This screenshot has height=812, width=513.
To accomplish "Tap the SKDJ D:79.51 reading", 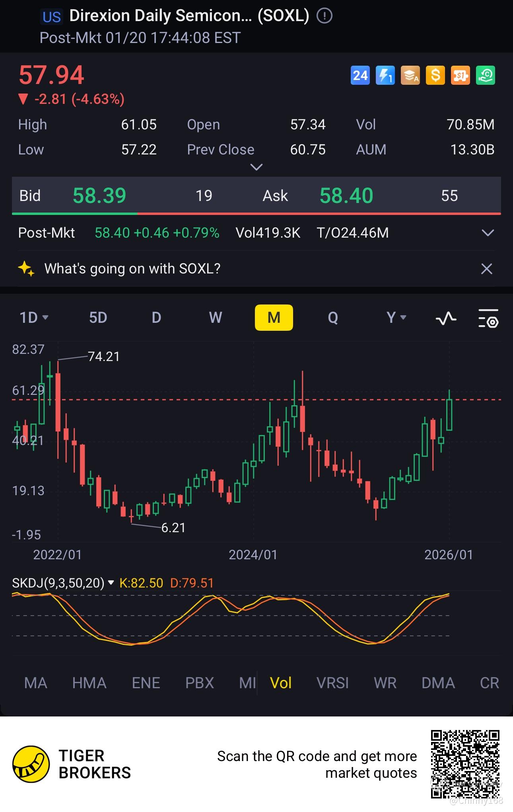I will point(192,583).
